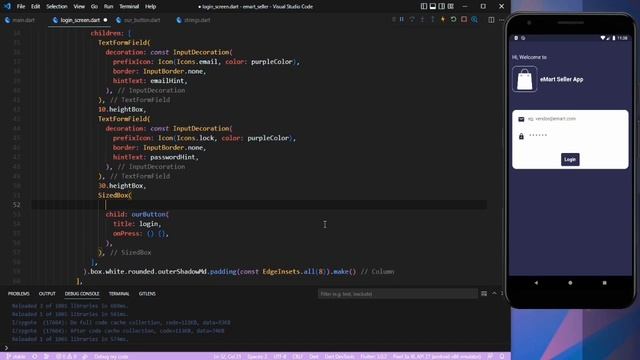Open the Go menu
The image size is (640, 360).
point(94,7)
